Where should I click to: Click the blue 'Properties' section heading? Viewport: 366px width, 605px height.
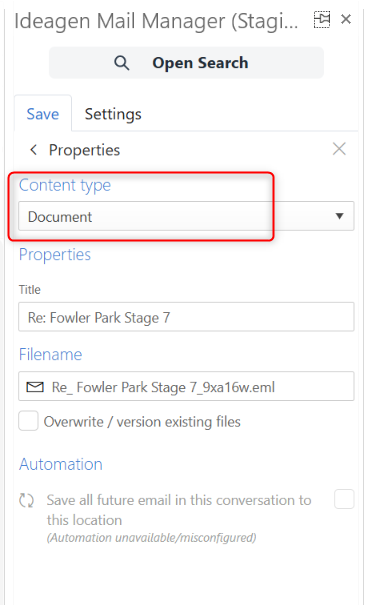(x=55, y=255)
